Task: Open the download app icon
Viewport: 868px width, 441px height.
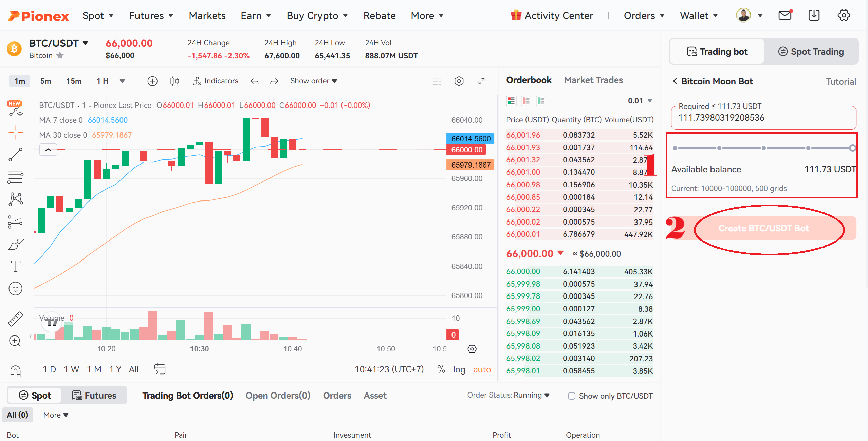Action: point(814,15)
